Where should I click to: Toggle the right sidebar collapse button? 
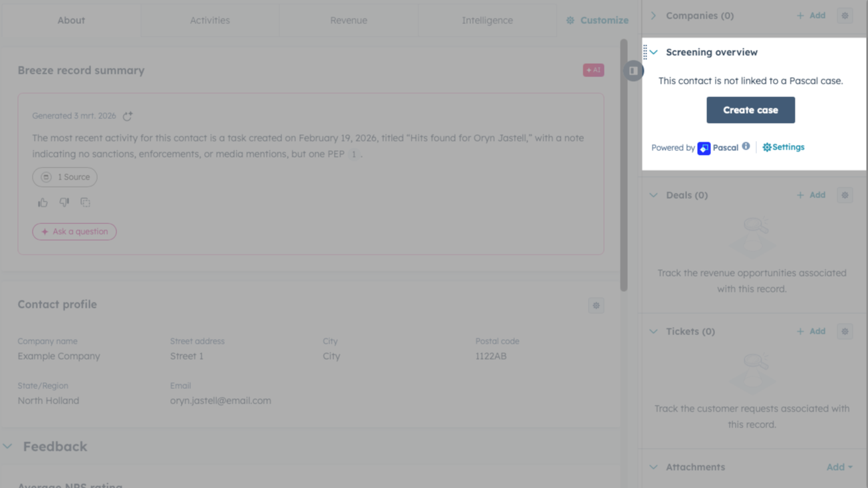(633, 70)
